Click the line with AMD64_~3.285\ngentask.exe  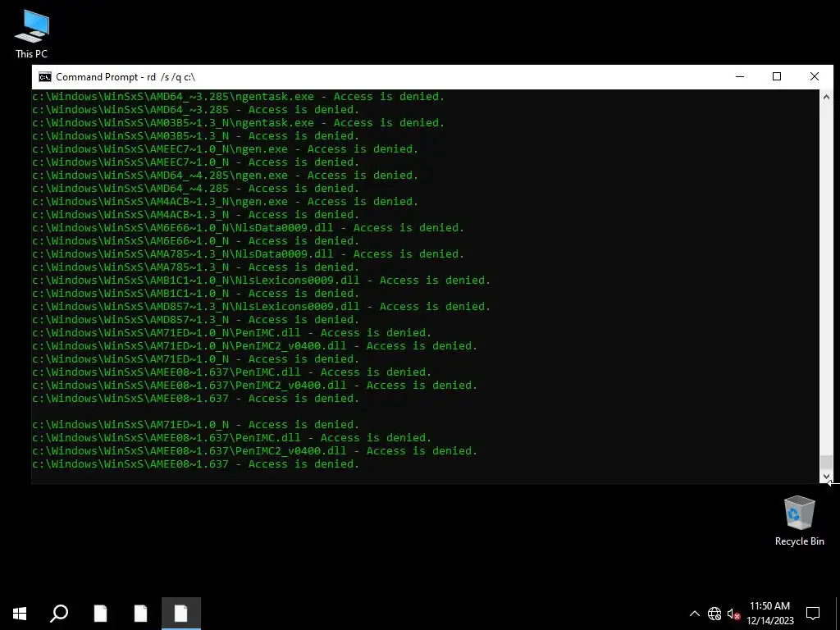[239, 97]
